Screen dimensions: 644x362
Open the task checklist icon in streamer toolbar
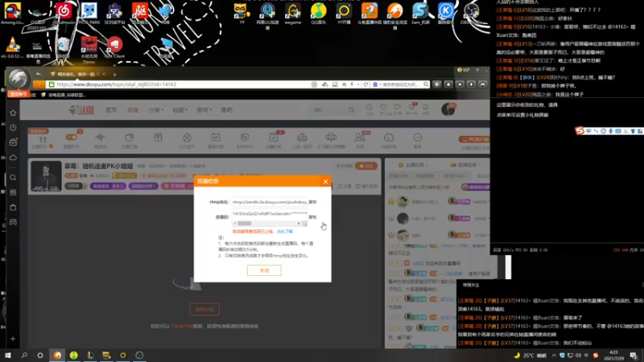[x=273, y=138]
